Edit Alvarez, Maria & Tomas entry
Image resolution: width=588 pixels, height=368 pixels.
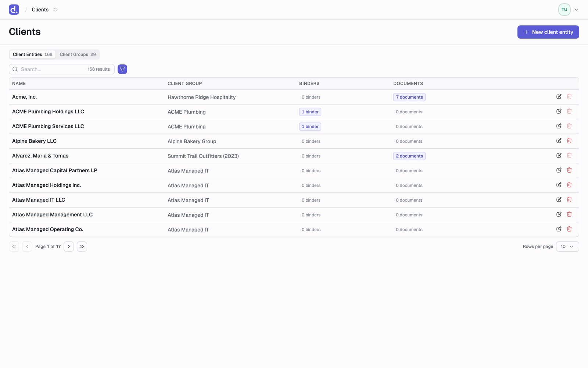coord(559,155)
